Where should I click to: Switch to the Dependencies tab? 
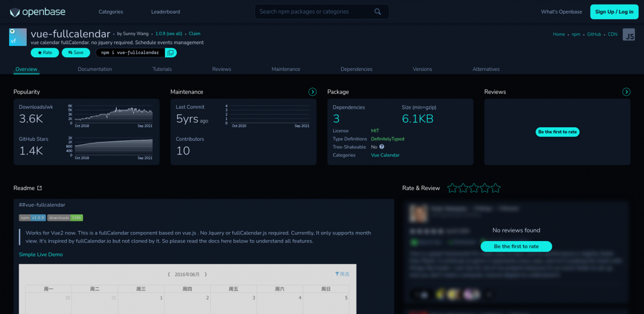pos(356,69)
